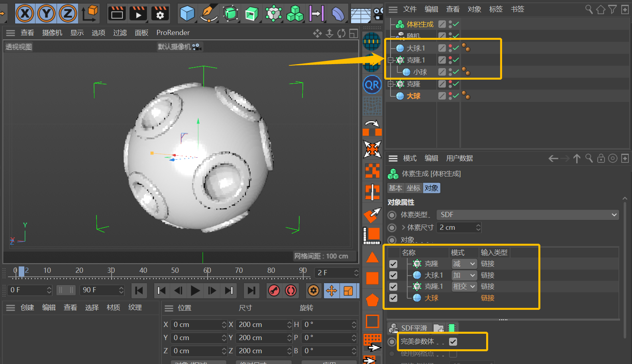Viewport: 632px width, 364px height.
Task: Toggle the 使用网格点 checkbox
Action: click(453, 354)
